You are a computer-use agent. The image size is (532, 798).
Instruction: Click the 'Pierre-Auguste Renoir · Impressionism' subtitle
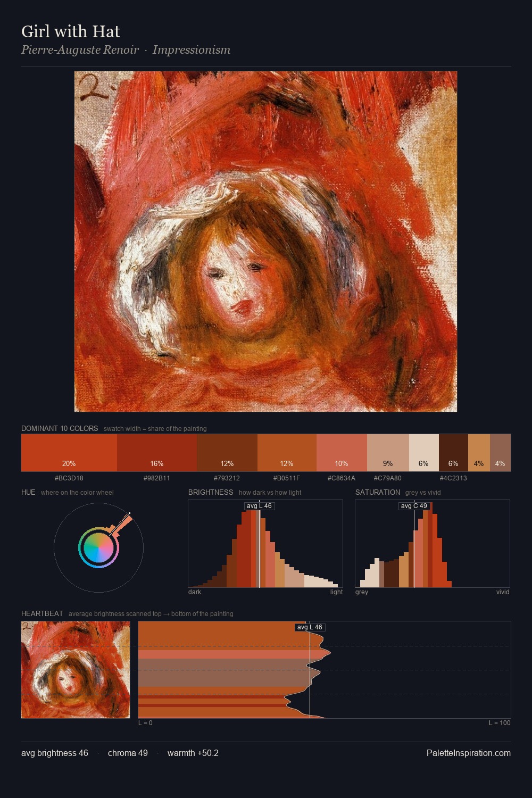point(126,50)
